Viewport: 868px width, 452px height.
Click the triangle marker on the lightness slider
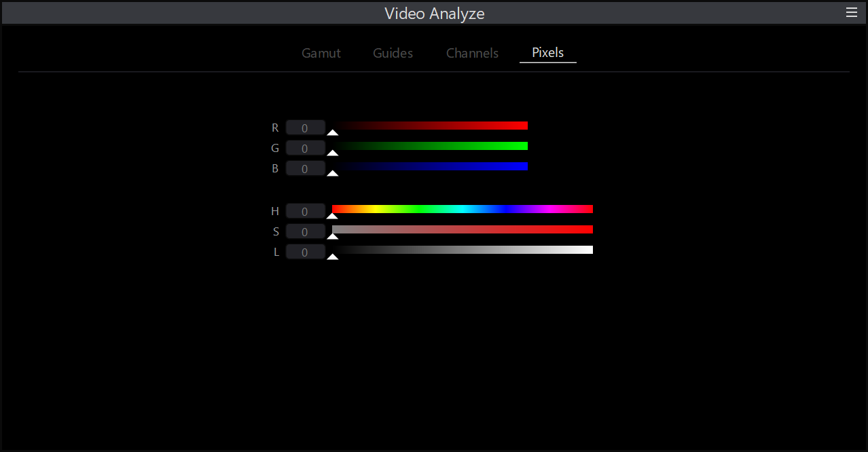coord(332,257)
